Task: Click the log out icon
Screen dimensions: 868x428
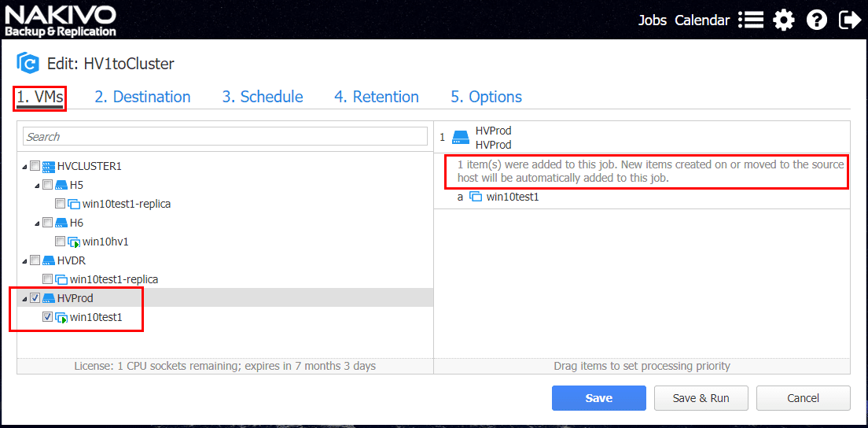Action: point(850,20)
